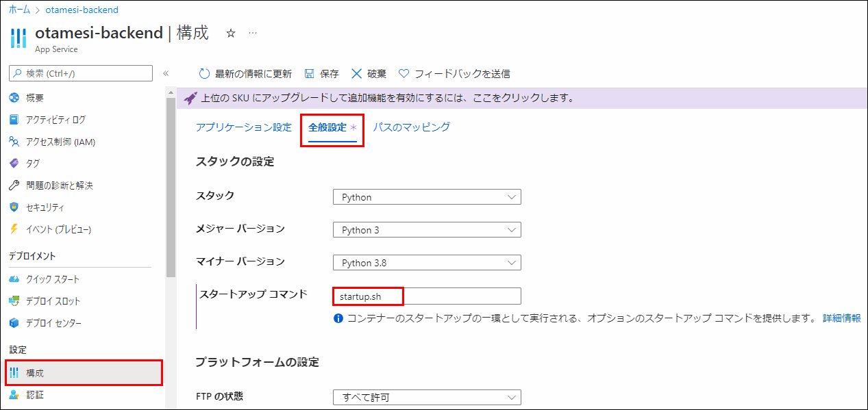Click the 認証 person icon
This screenshot has height=410, width=868.
pos(14,395)
